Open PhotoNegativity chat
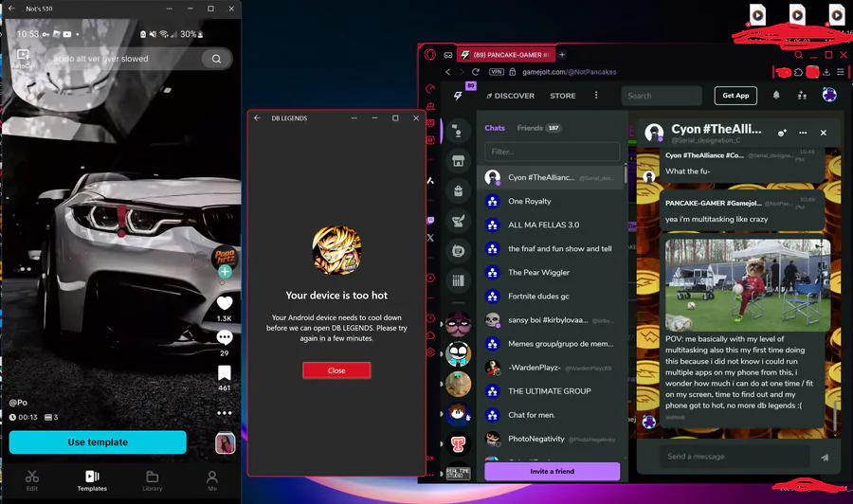This screenshot has height=504, width=853. tap(550, 439)
